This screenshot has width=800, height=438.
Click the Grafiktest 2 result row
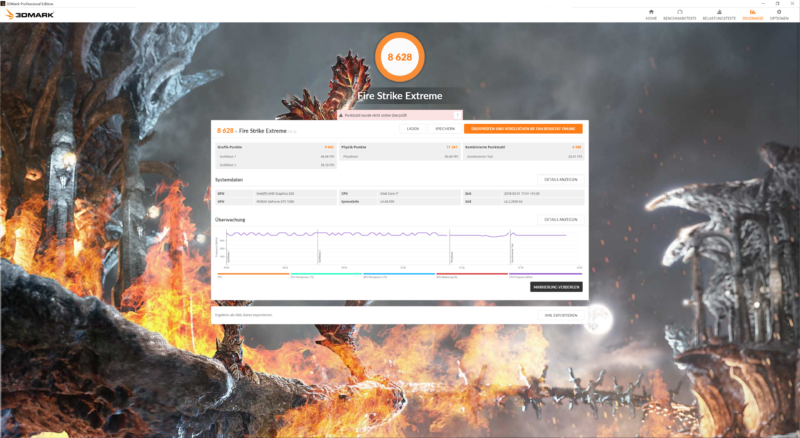coord(276,165)
